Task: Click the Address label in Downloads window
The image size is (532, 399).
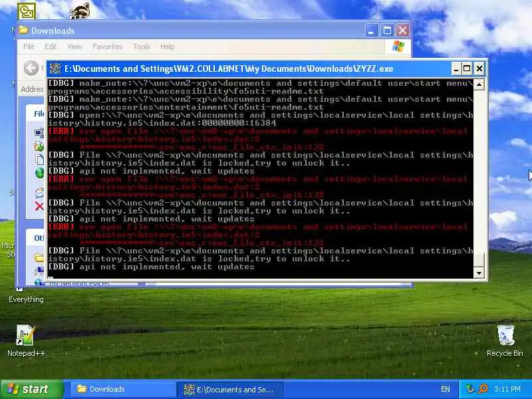Action: point(32,89)
